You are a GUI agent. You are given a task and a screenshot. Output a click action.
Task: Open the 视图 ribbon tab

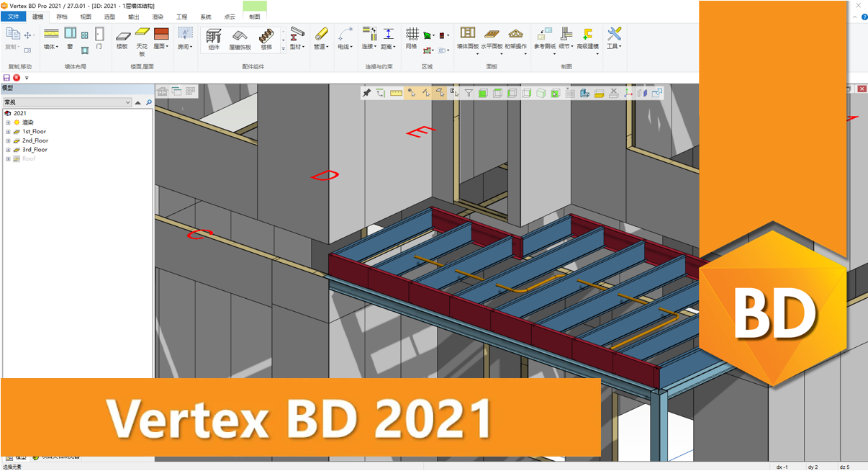[86, 17]
